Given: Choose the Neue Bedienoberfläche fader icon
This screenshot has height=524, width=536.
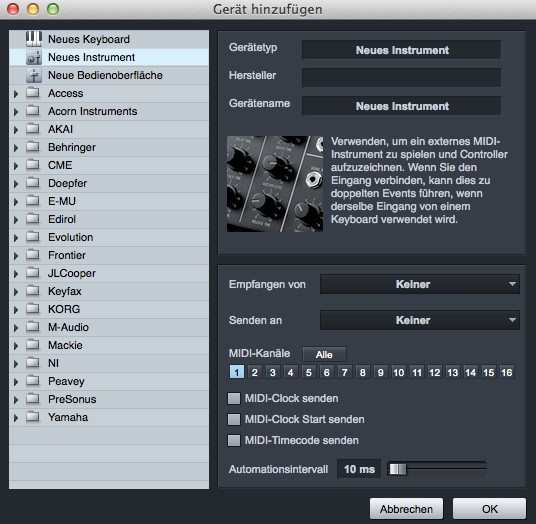Looking at the screenshot, I should click(34, 75).
